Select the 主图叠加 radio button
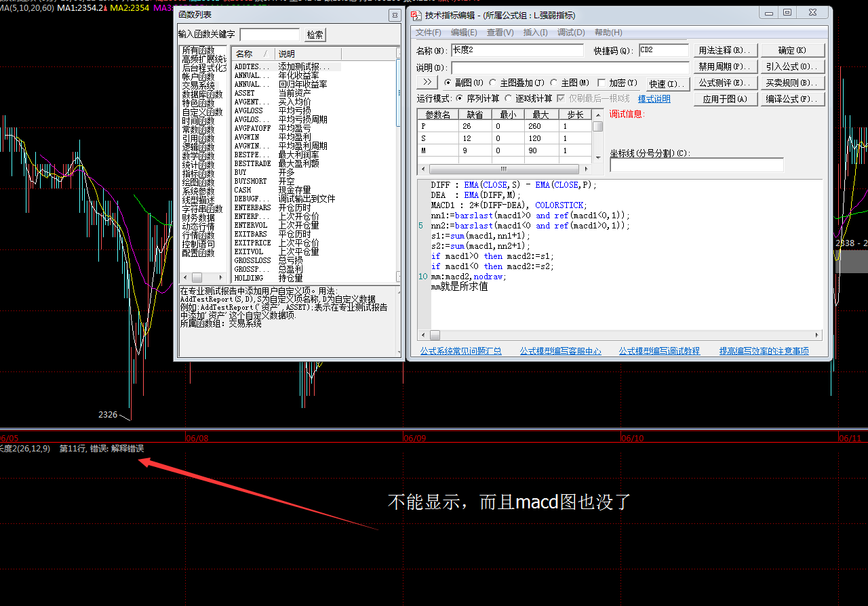The height and width of the screenshot is (606, 868). coord(493,83)
